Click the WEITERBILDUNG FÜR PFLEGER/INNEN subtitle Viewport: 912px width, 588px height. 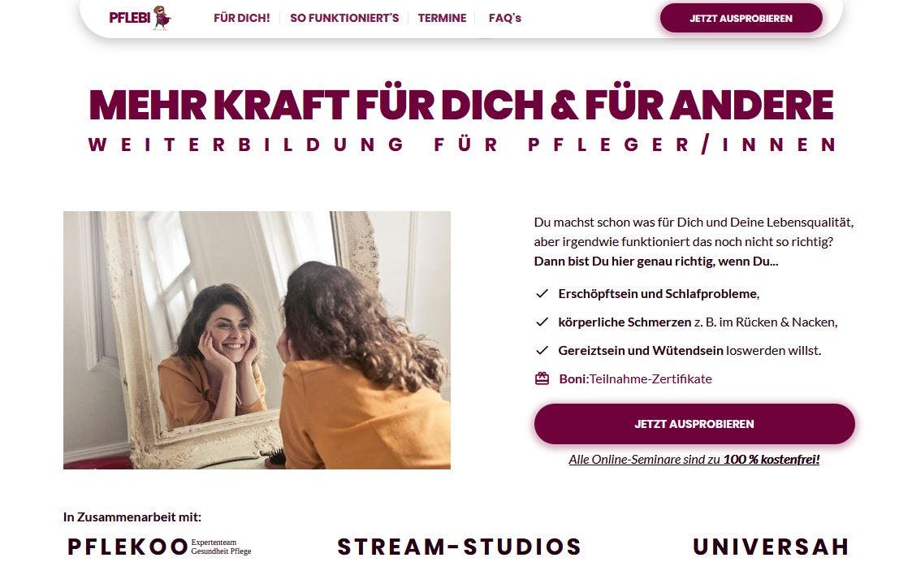(x=462, y=145)
